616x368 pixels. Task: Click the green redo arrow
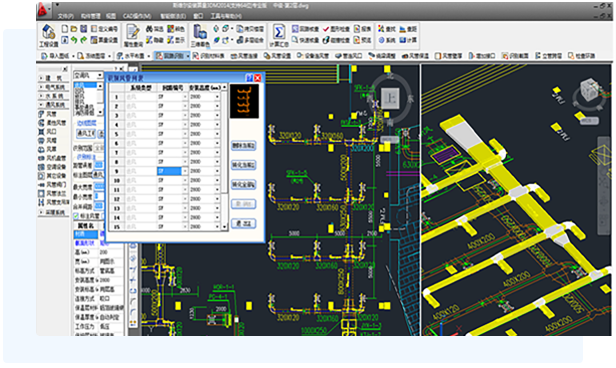click(84, 40)
